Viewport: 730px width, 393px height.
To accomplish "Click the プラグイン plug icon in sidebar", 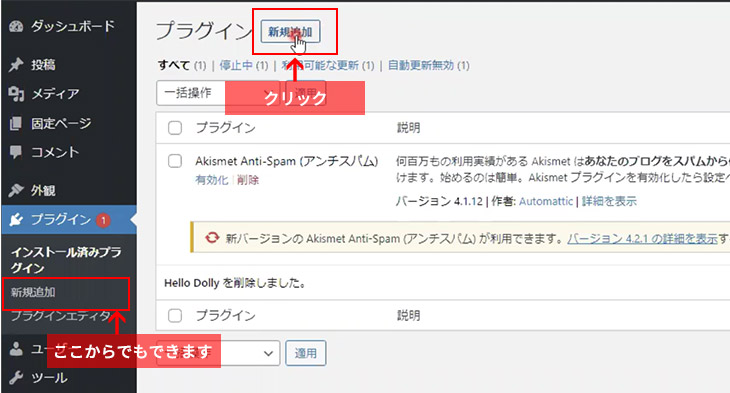I will (x=16, y=219).
